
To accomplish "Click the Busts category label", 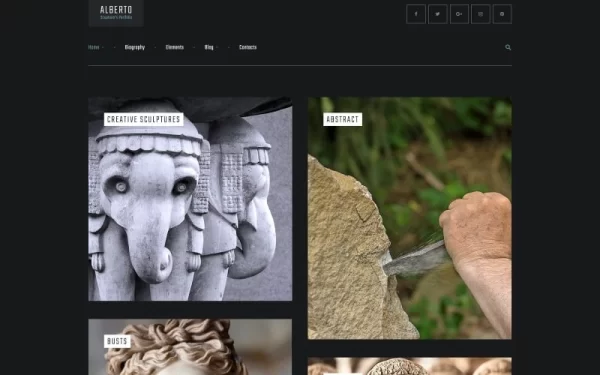I will [x=117, y=341].
